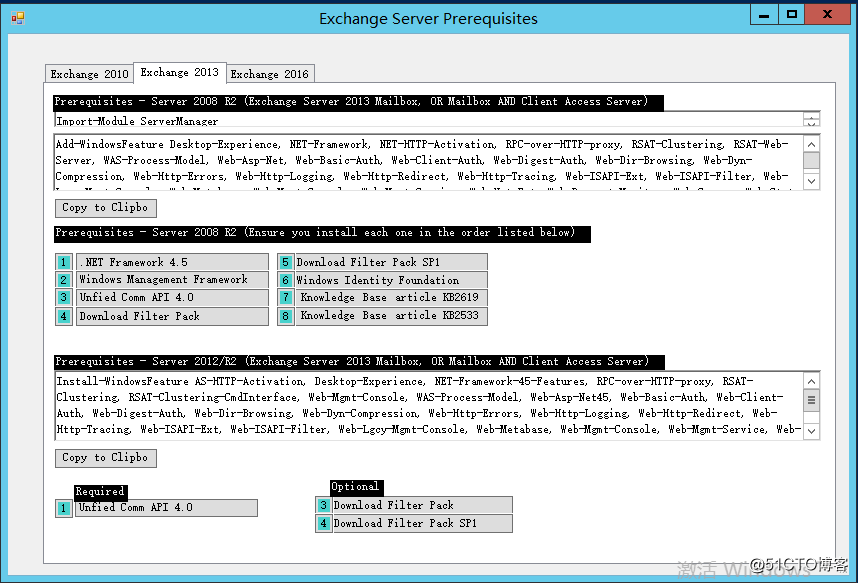858x583 pixels.
Task: Open the Exchange 2016 tab
Action: 270,74
